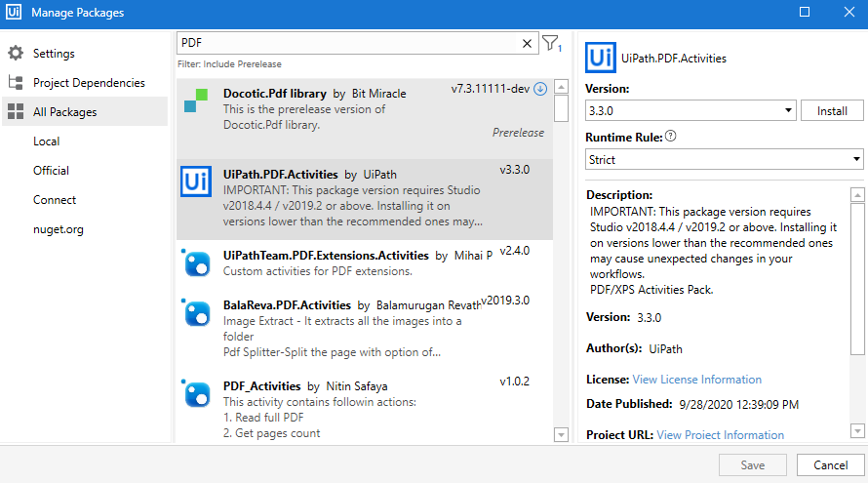The image size is (868, 483).
Task: Click package list scrollbar down arrow
Action: [562, 435]
